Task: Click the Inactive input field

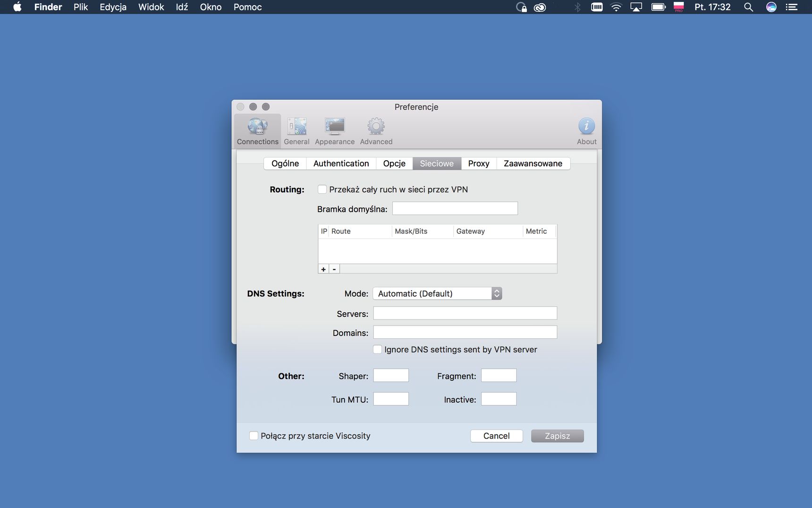Action: pyautogui.click(x=499, y=399)
